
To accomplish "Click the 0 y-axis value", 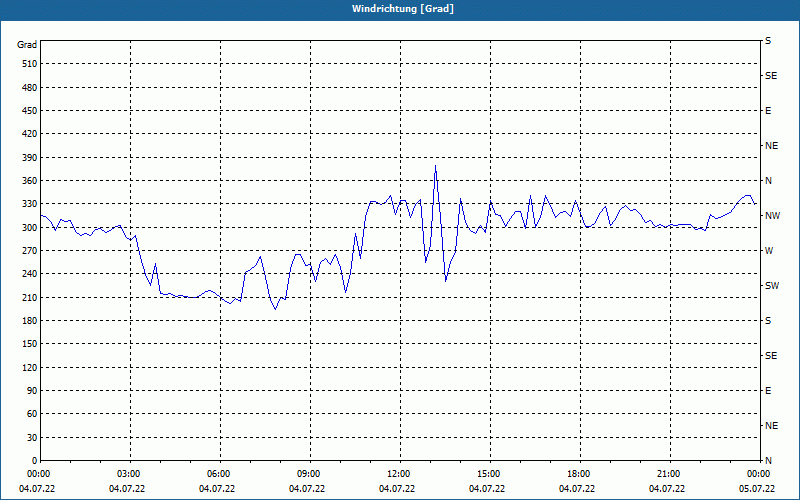I will point(35,461).
